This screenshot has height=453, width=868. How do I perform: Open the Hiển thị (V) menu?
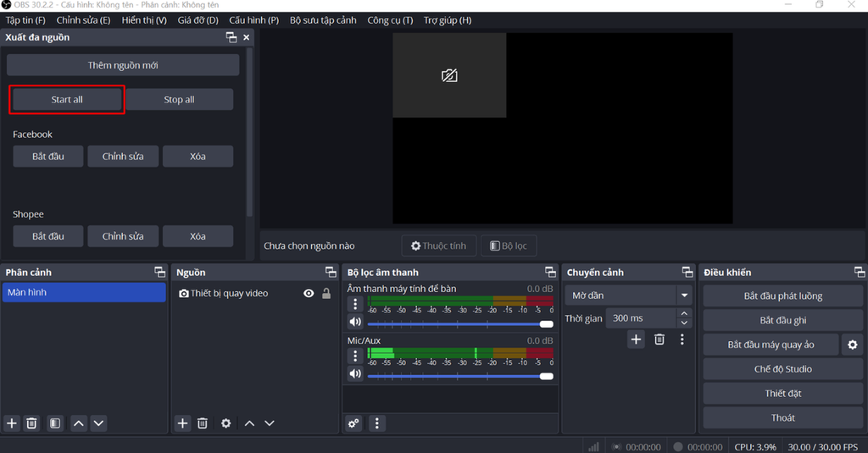click(x=144, y=20)
